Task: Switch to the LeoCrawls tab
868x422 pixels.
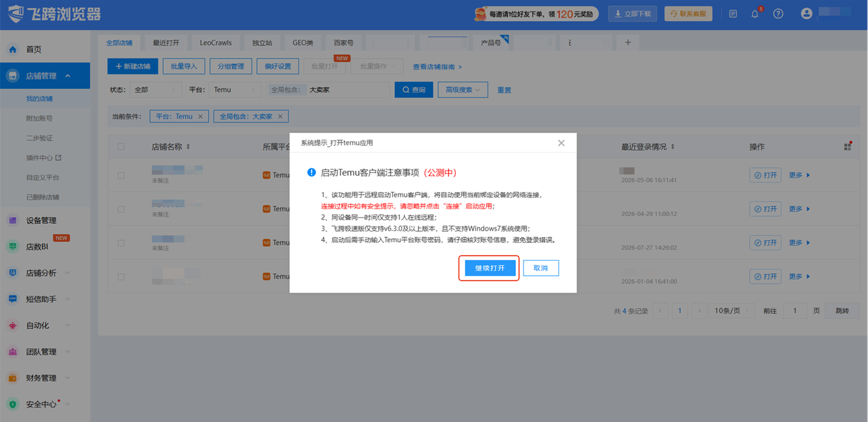Action: 215,42
